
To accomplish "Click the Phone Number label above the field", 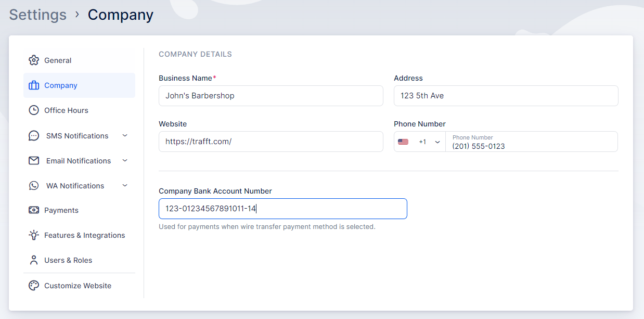I will pyautogui.click(x=420, y=124).
